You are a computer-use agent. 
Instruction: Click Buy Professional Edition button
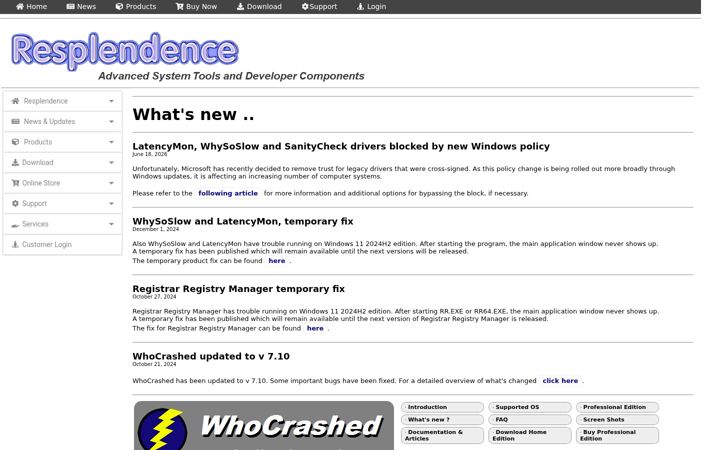click(x=618, y=435)
